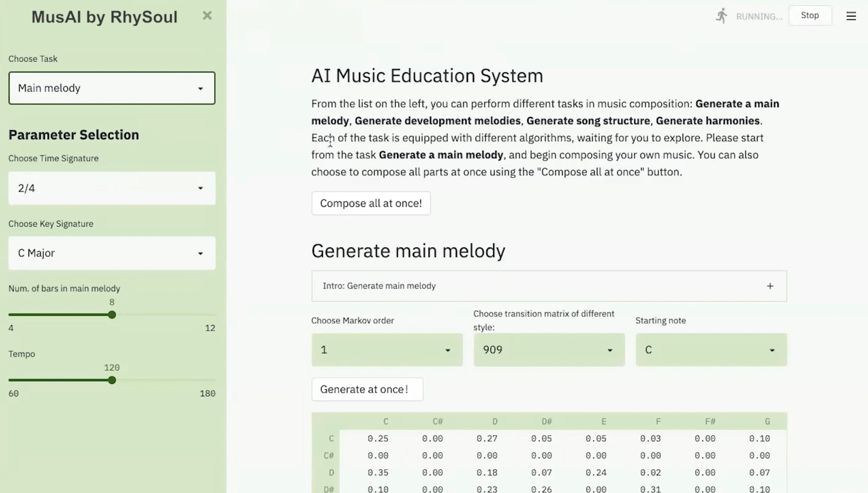Click the Starting note dropdown arrow
The image size is (868, 493).
coord(772,350)
